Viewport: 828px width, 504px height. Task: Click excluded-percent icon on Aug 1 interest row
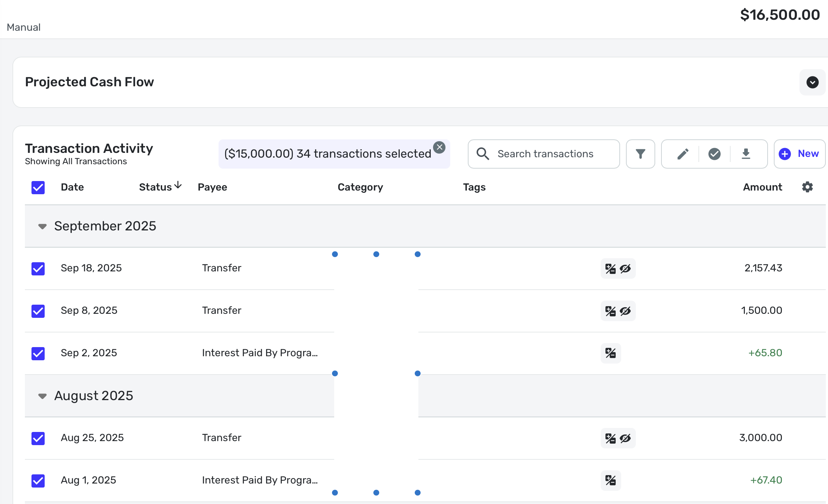pyautogui.click(x=611, y=480)
